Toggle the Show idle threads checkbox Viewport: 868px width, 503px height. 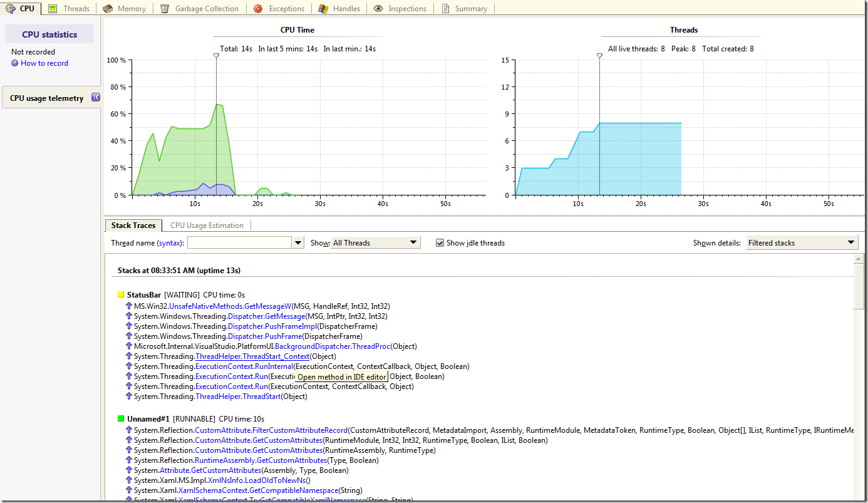point(440,242)
